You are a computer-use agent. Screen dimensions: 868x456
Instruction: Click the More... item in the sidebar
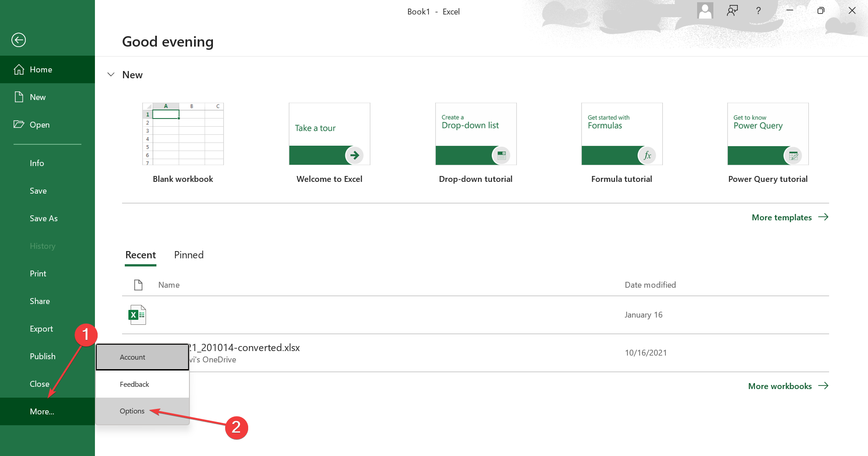[x=47, y=412]
